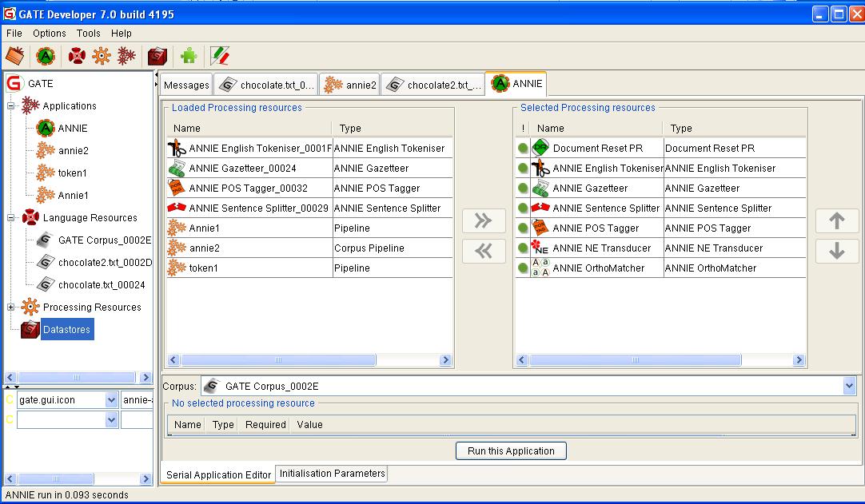This screenshot has width=865, height=504.
Task: Toggle run indicator beside ANNIE OrthoMatcher
Action: [x=523, y=268]
